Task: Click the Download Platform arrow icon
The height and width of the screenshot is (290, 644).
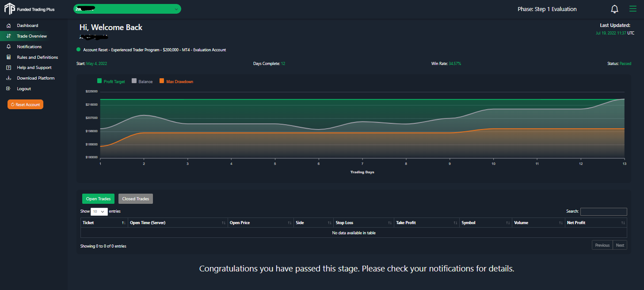Action: pos(8,78)
